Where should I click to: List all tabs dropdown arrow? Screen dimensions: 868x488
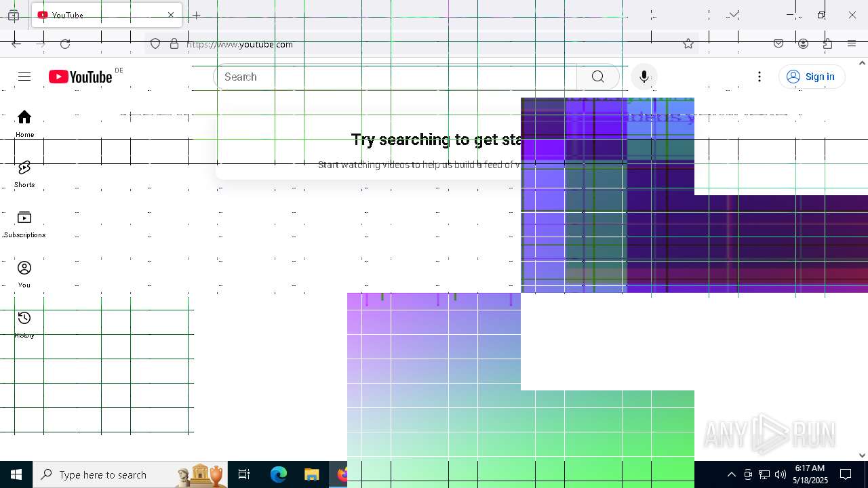(734, 15)
